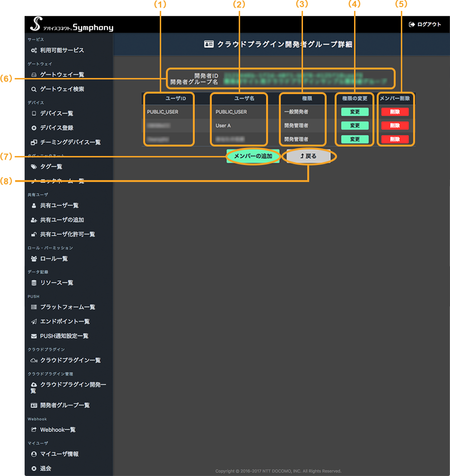Click the 権限の変更 column header

point(355,98)
